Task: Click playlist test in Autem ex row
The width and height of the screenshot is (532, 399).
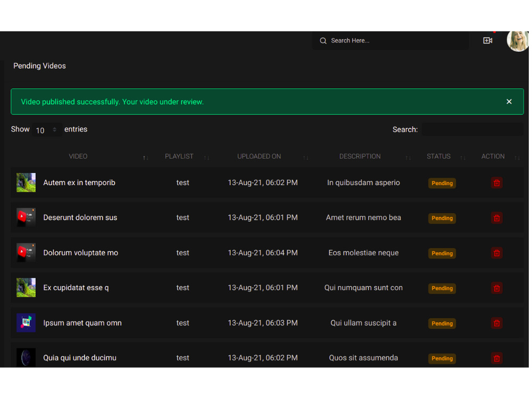Action: tap(182, 182)
